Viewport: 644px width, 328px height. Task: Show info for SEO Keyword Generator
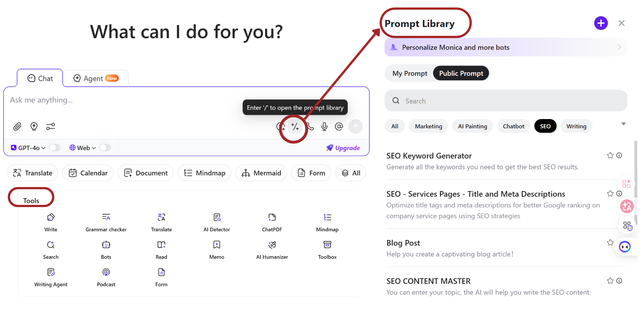click(619, 155)
